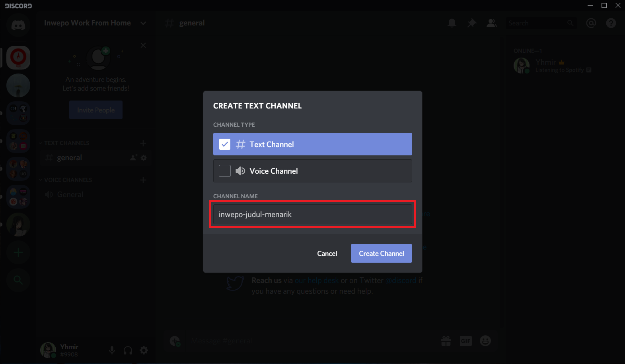Open the emoji picker
This screenshot has width=625, height=364.
[485, 341]
